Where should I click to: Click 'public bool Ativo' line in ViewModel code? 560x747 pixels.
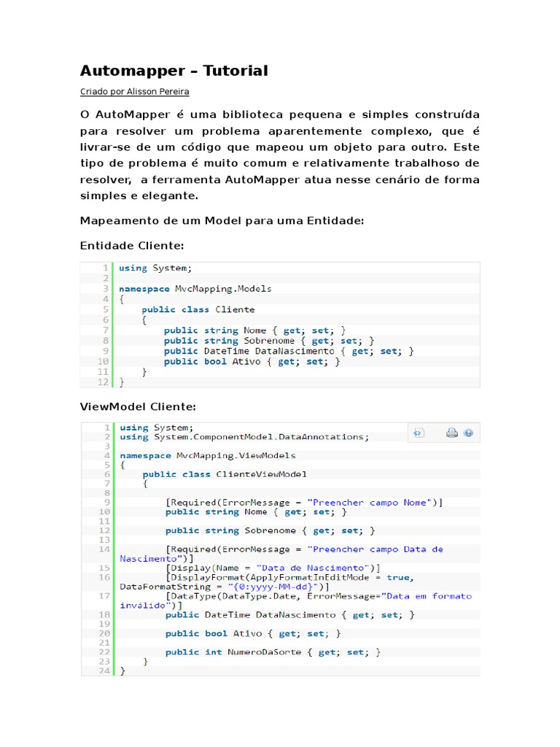[253, 633]
